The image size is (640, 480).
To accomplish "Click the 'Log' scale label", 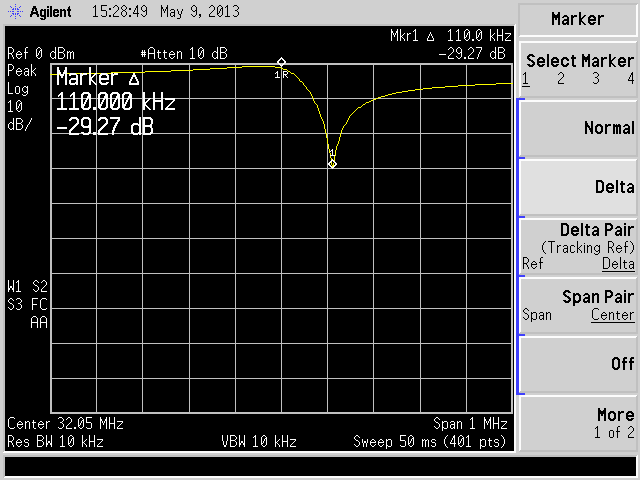I will [18, 89].
